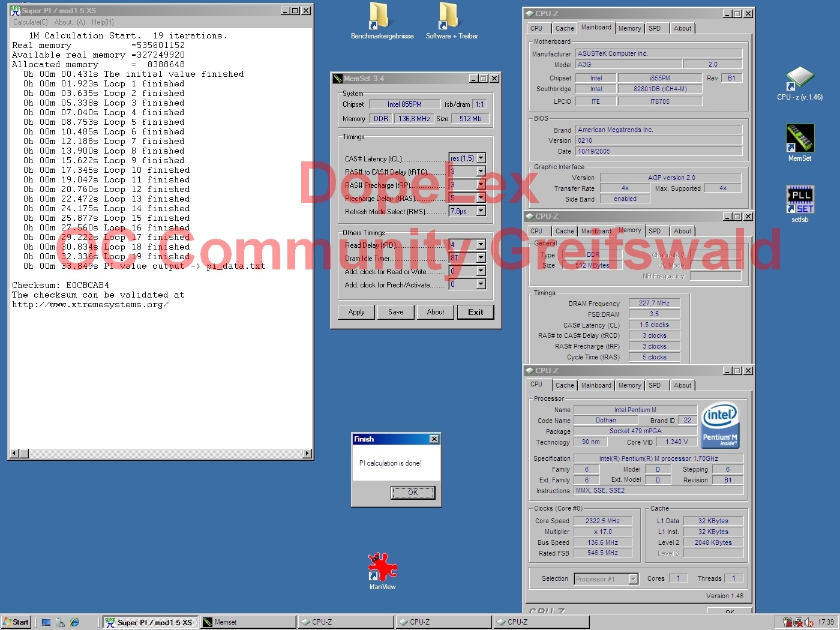
Task: Expand Add. clock for Prech/Activate dropdown
Action: coord(481,284)
